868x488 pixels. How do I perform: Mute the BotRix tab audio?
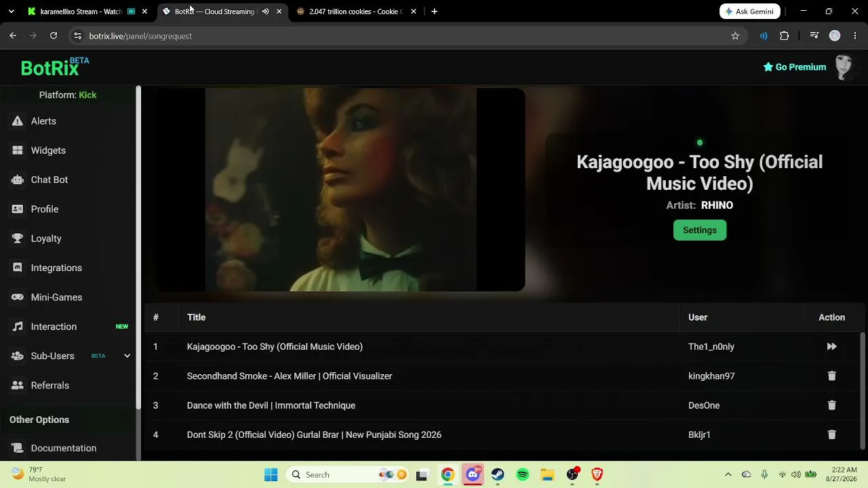[265, 12]
